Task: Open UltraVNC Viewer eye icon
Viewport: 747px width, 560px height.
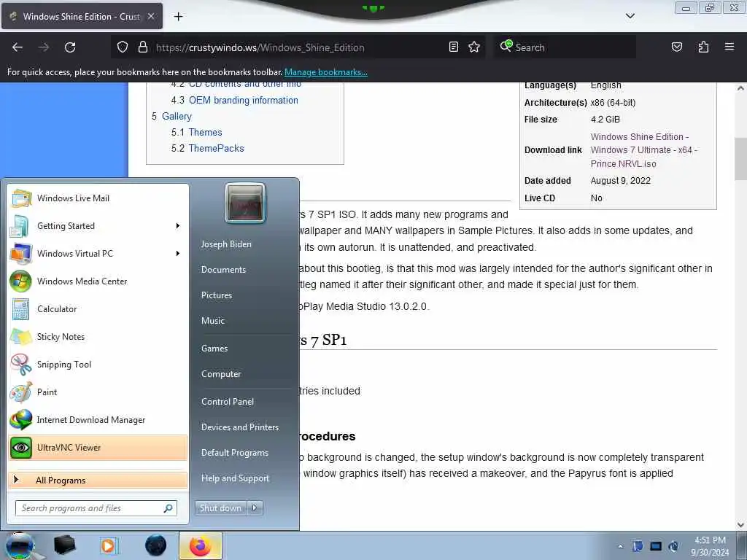Action: pos(21,448)
